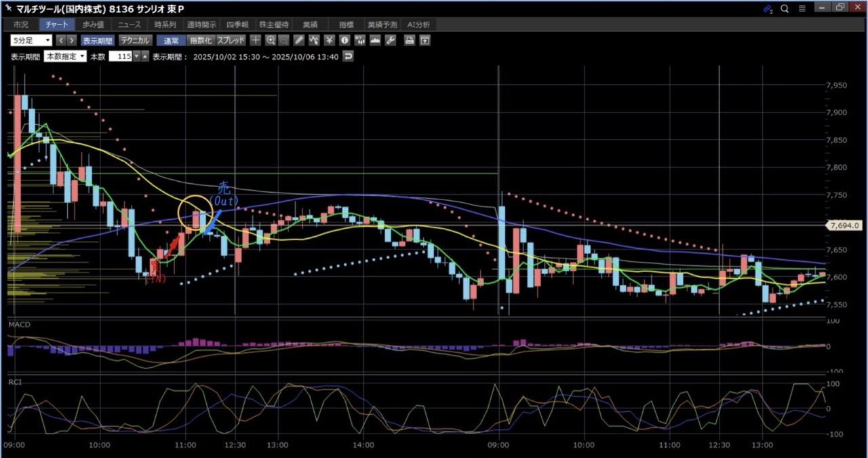Open the info icon in chart toolbar
The height and width of the screenshot is (458, 868).
344,40
